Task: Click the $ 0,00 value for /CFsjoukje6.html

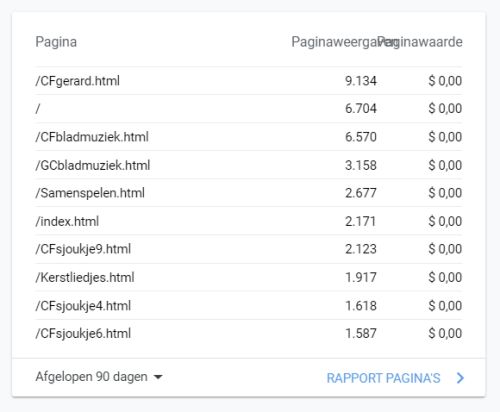Action: coord(445,333)
